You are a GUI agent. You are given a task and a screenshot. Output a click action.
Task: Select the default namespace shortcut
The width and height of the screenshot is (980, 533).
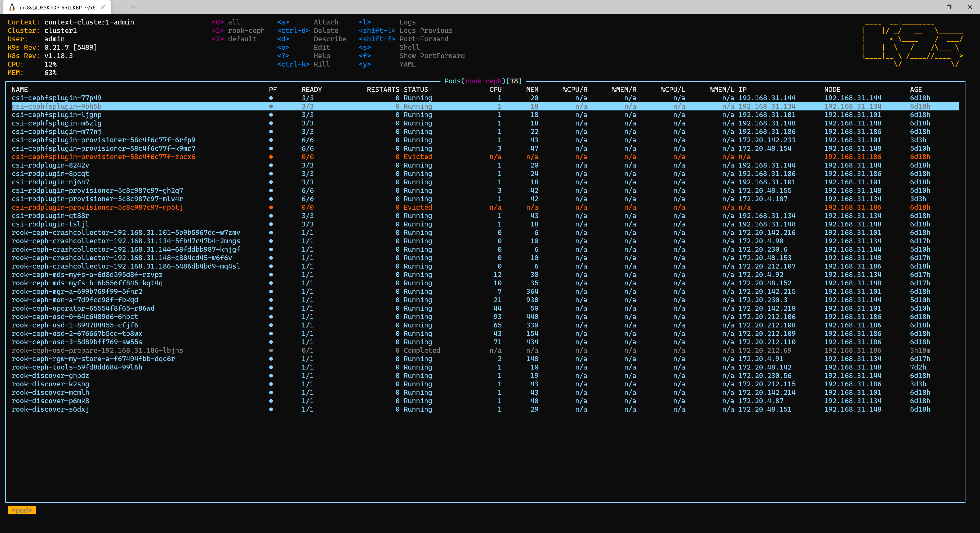pos(242,39)
